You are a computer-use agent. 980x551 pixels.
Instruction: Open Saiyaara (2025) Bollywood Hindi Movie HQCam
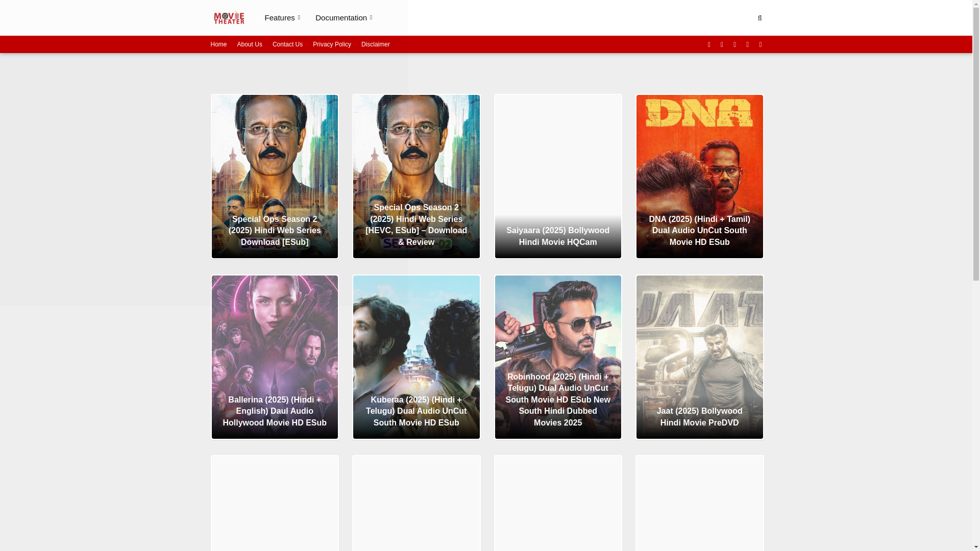[x=558, y=177]
